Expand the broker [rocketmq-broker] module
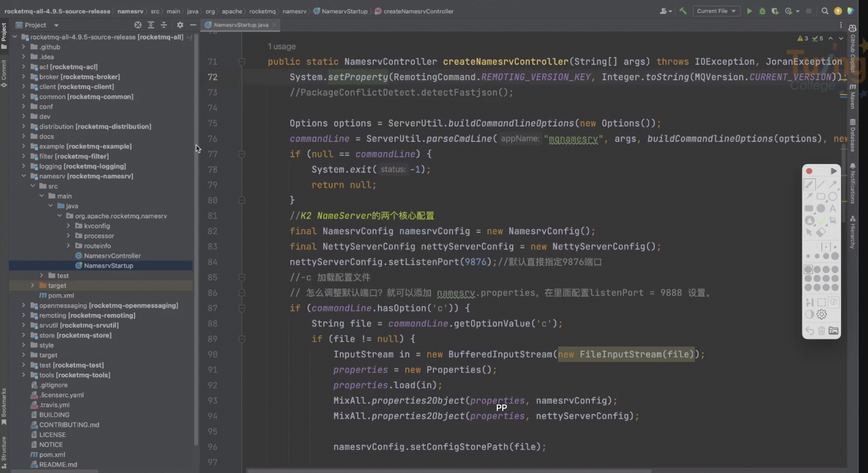 click(24, 76)
